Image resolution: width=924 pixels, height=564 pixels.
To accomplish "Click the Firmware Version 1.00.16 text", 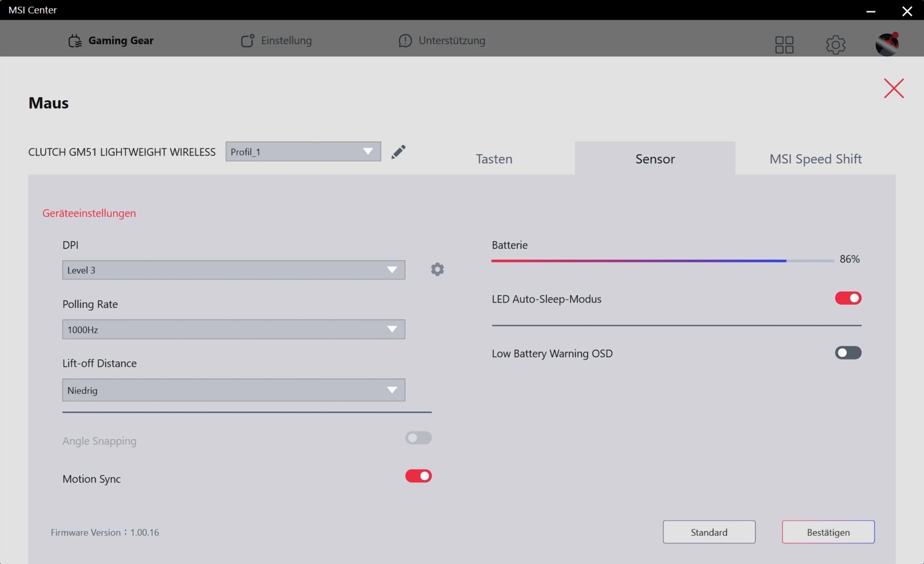I will (105, 532).
